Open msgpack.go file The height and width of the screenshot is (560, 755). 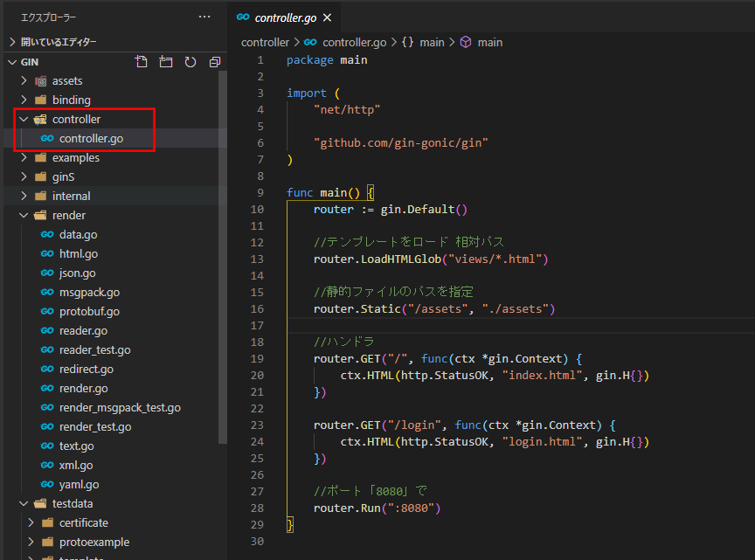tap(89, 293)
